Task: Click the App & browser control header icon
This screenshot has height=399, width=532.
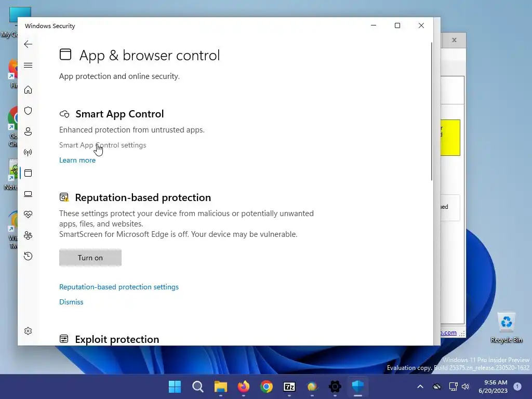Action: pyautogui.click(x=65, y=54)
